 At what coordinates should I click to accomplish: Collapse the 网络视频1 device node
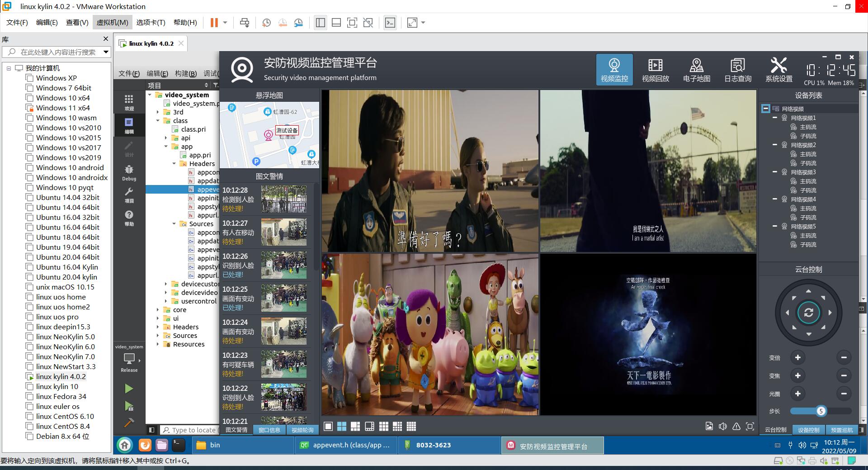[x=775, y=118]
